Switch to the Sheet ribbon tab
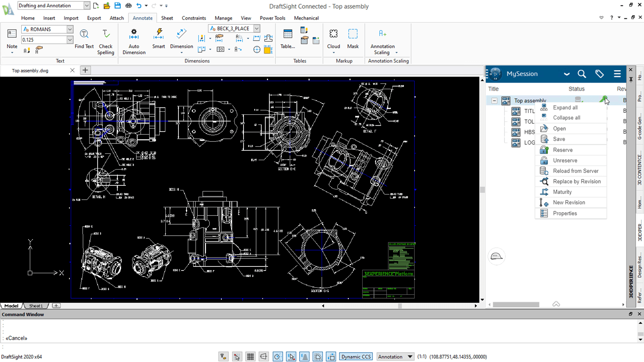This screenshot has width=644, height=362. click(167, 18)
